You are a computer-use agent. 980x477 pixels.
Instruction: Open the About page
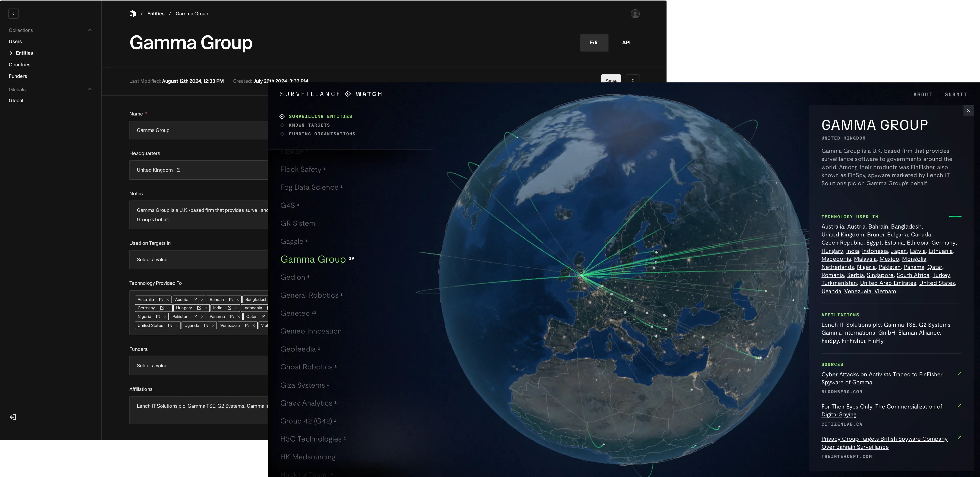(923, 94)
